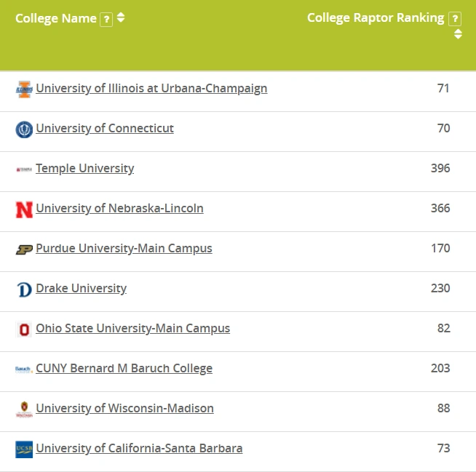
Task: Click the Drake University D logo
Action: click(x=24, y=289)
